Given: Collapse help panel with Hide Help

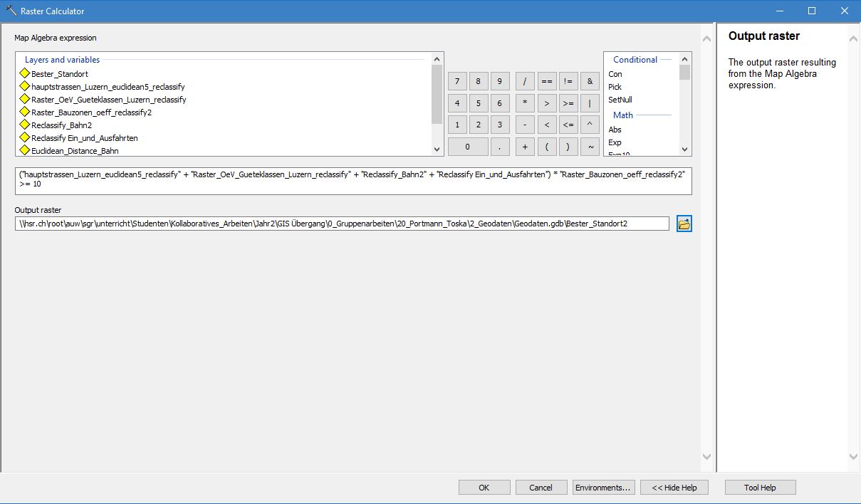Looking at the screenshot, I should pos(674,488).
